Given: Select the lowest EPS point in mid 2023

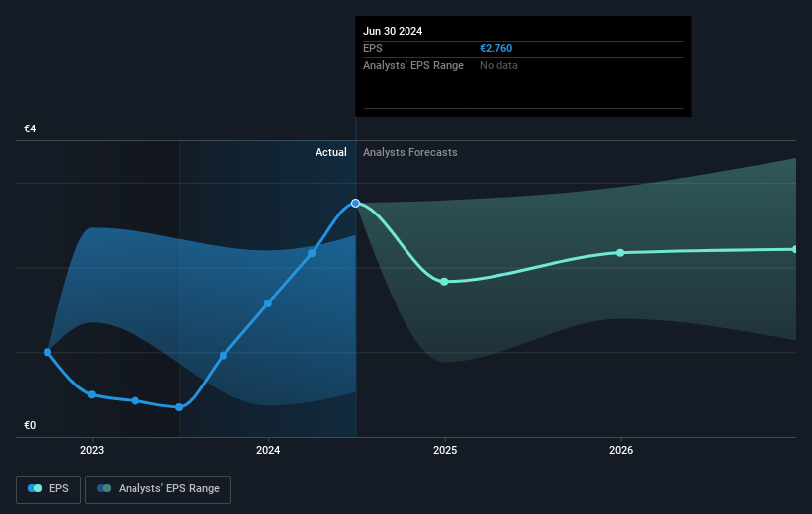Looking at the screenshot, I should 179,407.
